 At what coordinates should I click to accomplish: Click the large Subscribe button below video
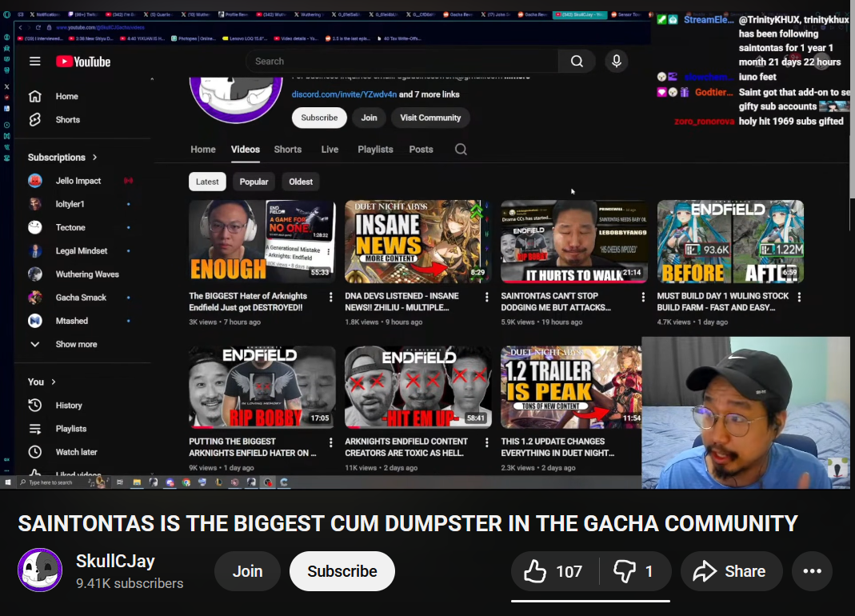click(x=342, y=571)
